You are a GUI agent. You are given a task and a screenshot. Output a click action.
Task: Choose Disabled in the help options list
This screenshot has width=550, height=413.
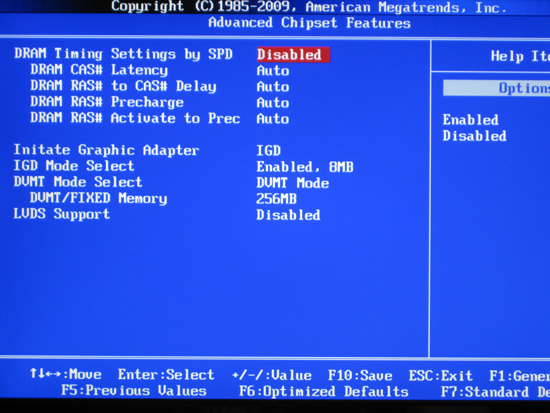[x=475, y=136]
